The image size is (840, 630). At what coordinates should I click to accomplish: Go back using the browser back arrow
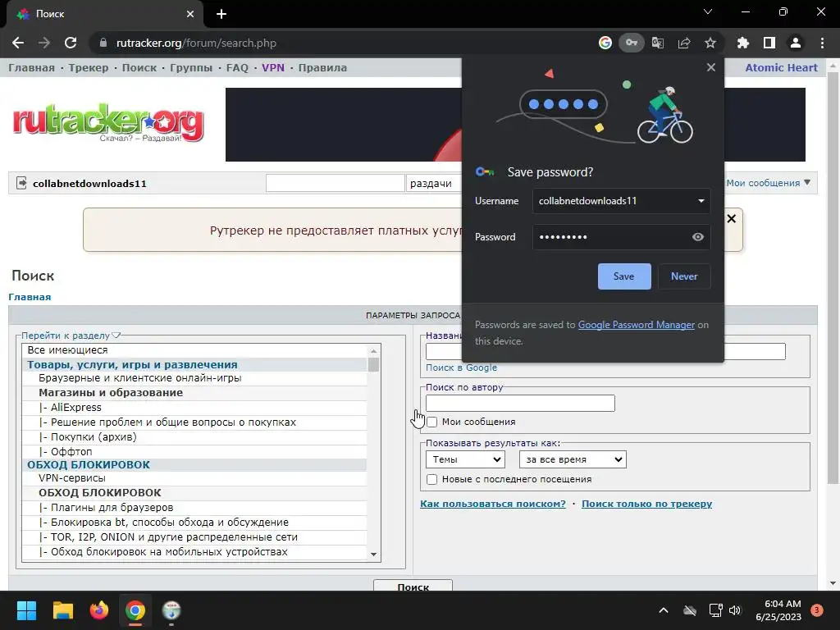[x=18, y=43]
